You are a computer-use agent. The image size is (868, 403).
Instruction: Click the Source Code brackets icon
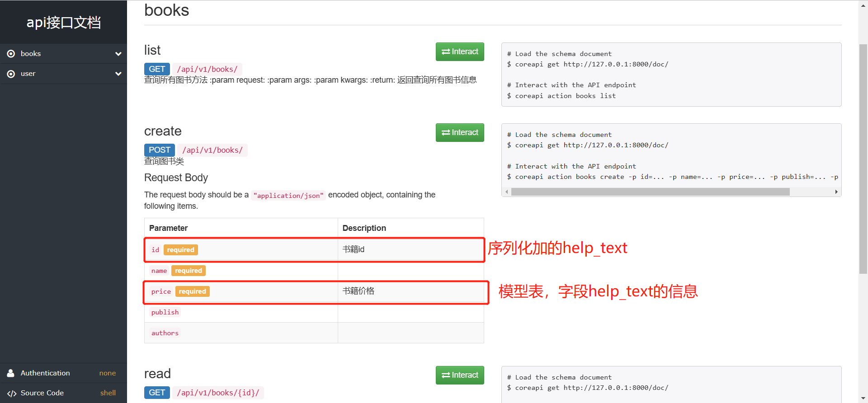click(12, 394)
